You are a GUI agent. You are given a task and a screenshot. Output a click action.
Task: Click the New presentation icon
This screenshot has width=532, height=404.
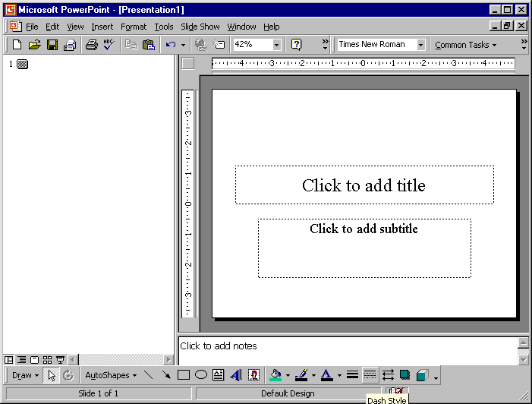point(17,45)
